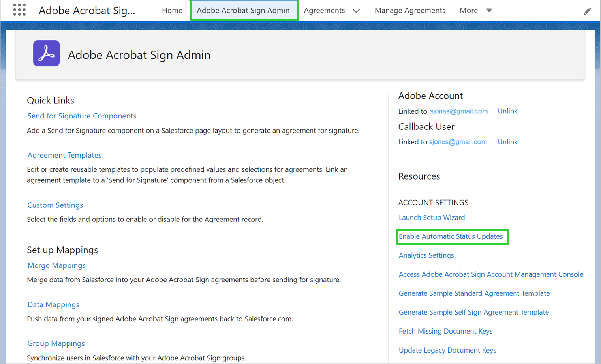The image size is (601, 364).
Task: Open Merge Mappings setup
Action: tap(56, 265)
